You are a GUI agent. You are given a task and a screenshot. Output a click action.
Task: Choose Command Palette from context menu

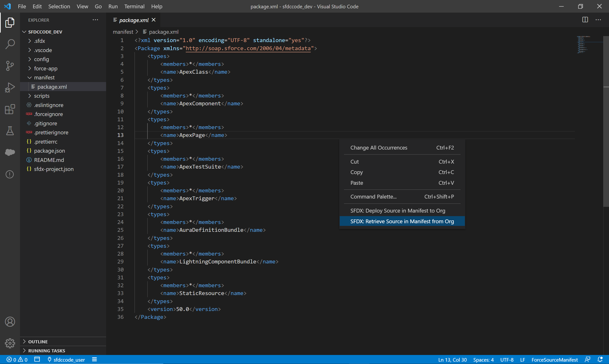(x=373, y=196)
